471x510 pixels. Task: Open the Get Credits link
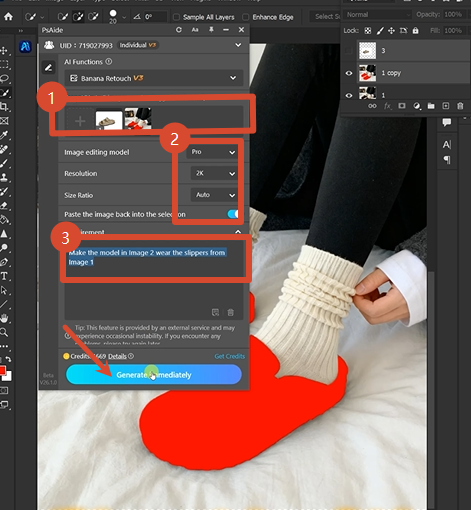pyautogui.click(x=229, y=356)
